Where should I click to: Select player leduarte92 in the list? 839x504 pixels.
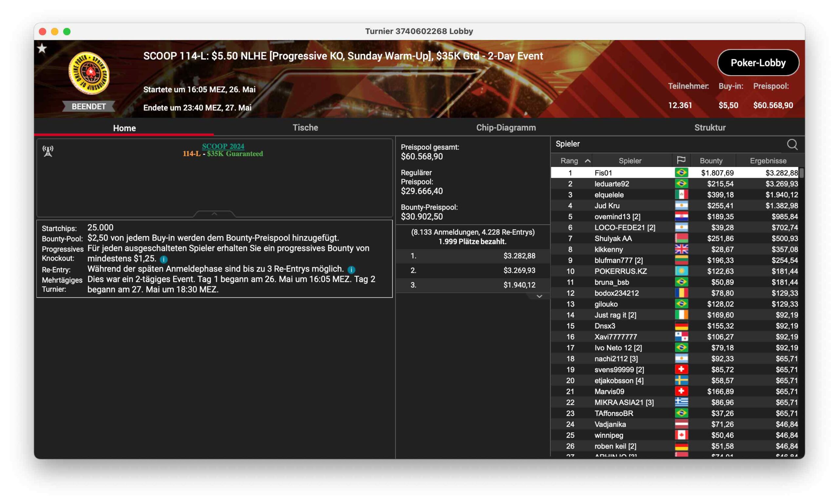612,184
